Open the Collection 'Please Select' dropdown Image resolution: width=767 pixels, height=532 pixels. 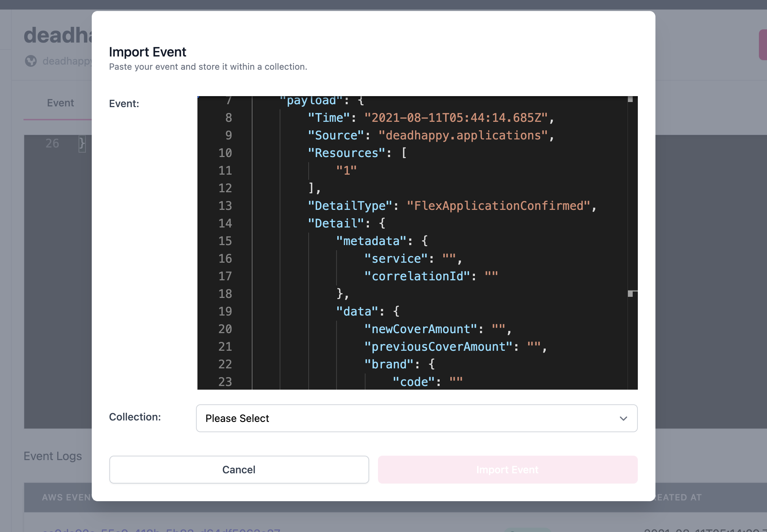pyautogui.click(x=417, y=418)
